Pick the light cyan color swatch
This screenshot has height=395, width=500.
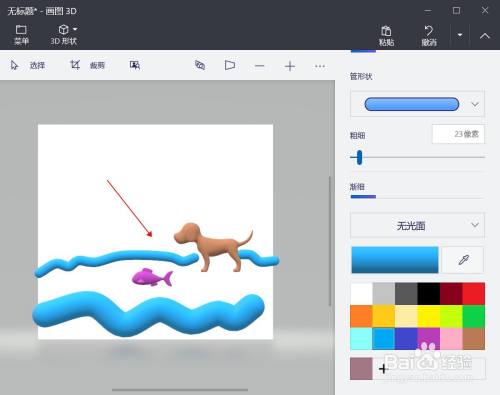click(x=361, y=338)
